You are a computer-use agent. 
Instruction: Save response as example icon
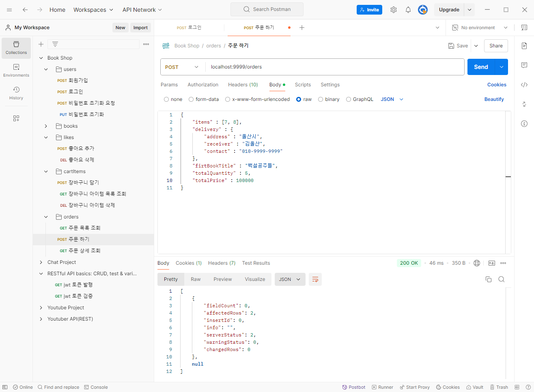[x=492, y=263]
